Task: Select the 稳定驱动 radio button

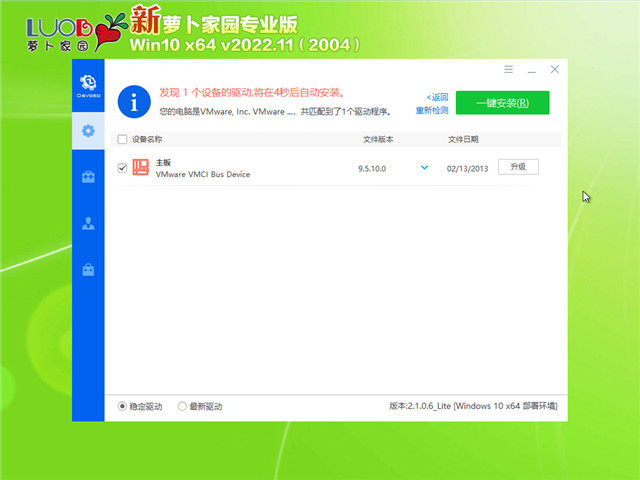Action: tap(123, 406)
